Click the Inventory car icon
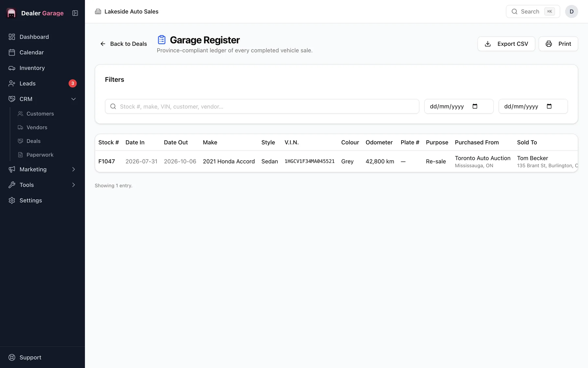 coord(12,68)
